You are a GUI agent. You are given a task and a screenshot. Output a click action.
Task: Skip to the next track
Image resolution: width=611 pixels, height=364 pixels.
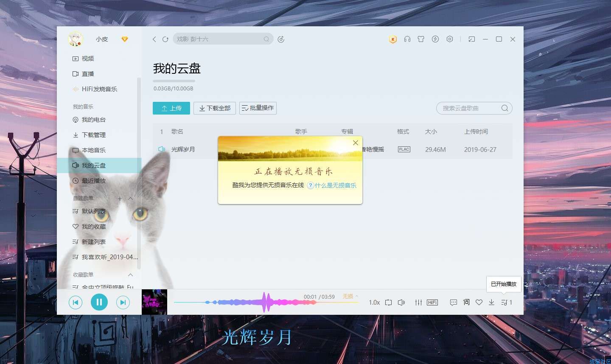(123, 302)
